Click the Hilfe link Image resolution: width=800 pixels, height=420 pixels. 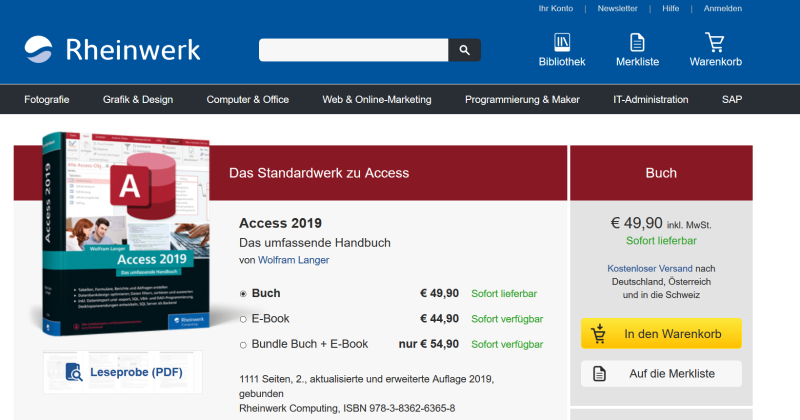click(x=670, y=8)
